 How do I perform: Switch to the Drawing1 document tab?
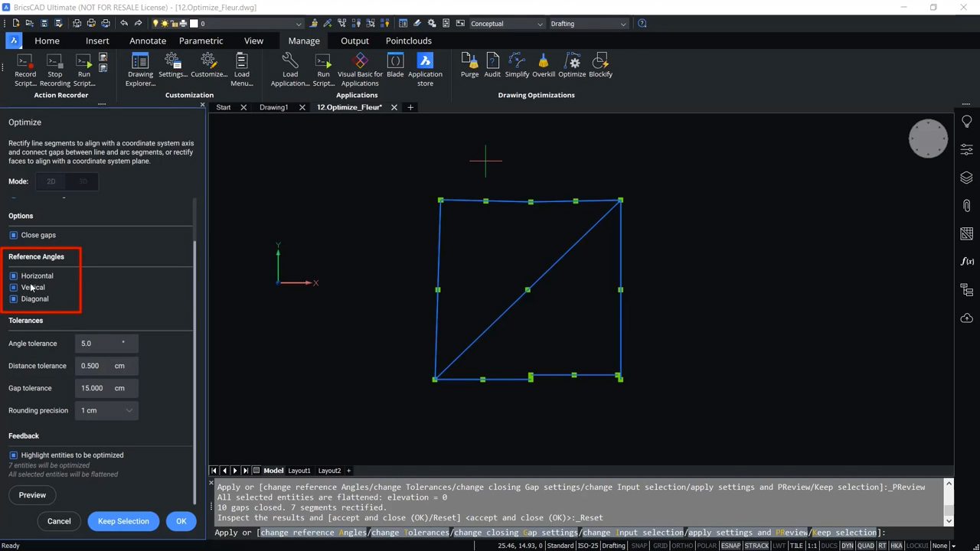point(273,107)
